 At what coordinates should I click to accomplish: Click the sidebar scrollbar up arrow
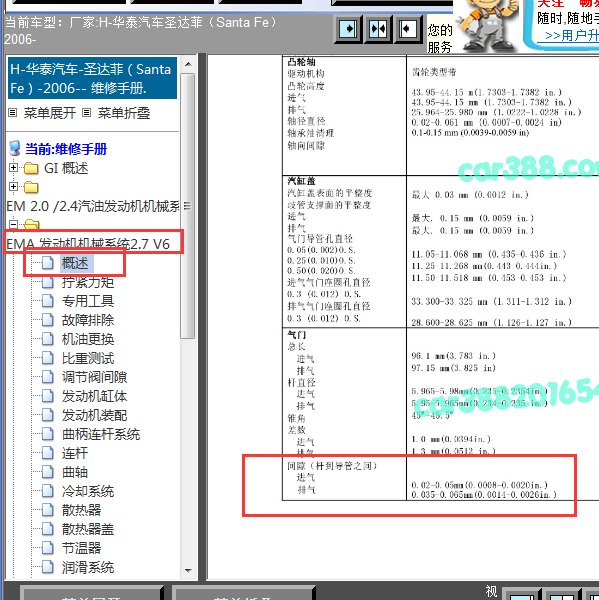(188, 64)
